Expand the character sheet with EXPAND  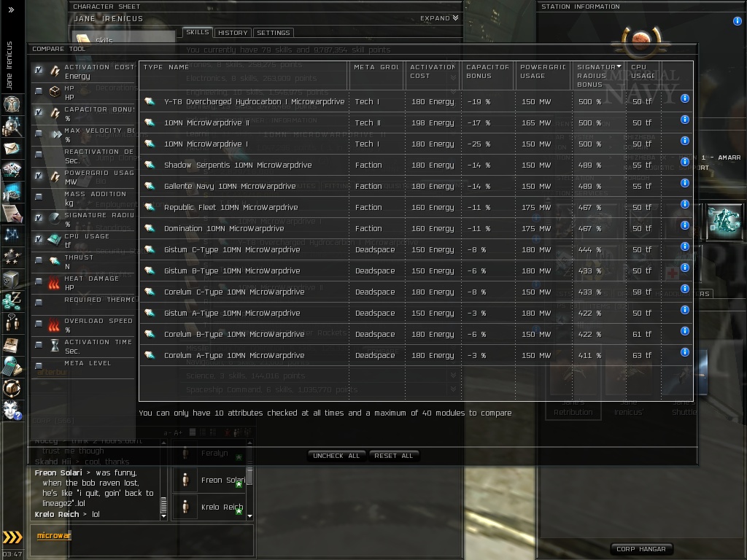439,18
